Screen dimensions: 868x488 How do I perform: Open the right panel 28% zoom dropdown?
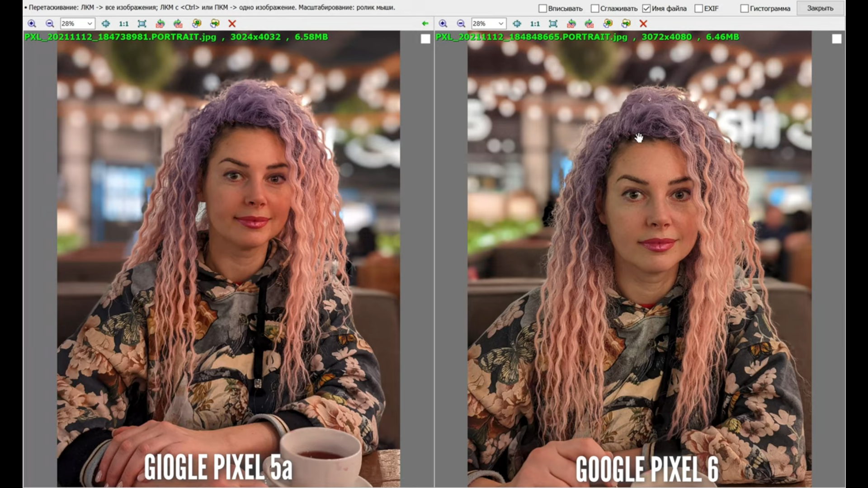[500, 23]
